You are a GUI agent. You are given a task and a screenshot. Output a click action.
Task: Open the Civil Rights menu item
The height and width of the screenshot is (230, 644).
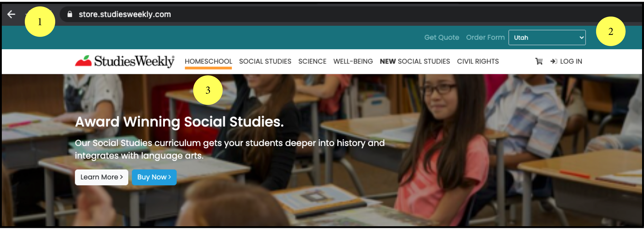pos(478,61)
